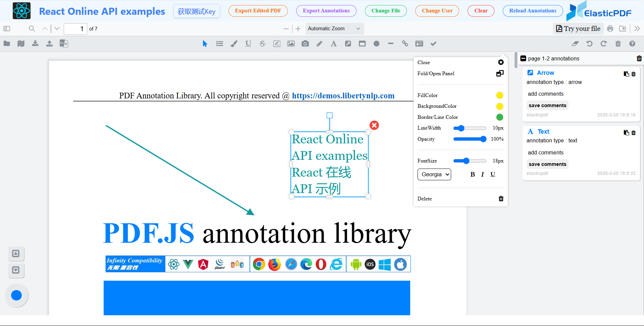Open the Automatic Zoom dropdown
This screenshot has width=644, height=326.
point(334,29)
